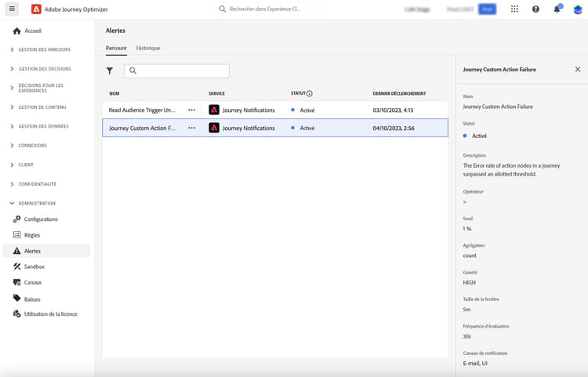Open the hamburger navigation menu
588x377 pixels.
click(12, 9)
